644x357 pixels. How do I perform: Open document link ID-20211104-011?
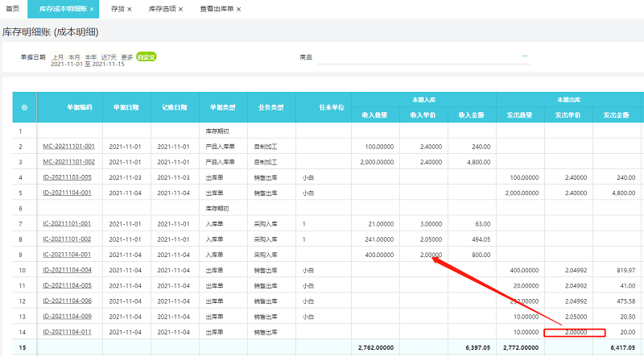[68, 331]
